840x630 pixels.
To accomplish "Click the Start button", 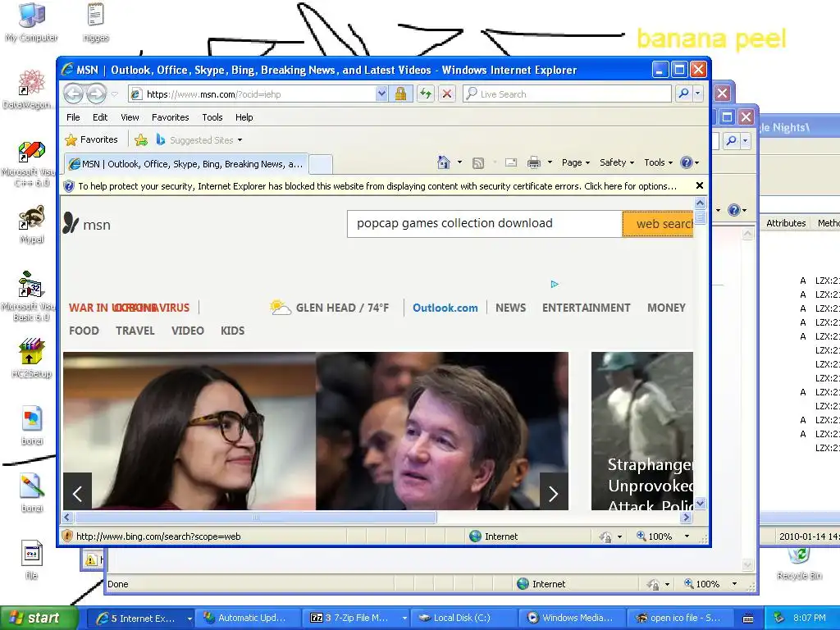I will tap(38, 619).
